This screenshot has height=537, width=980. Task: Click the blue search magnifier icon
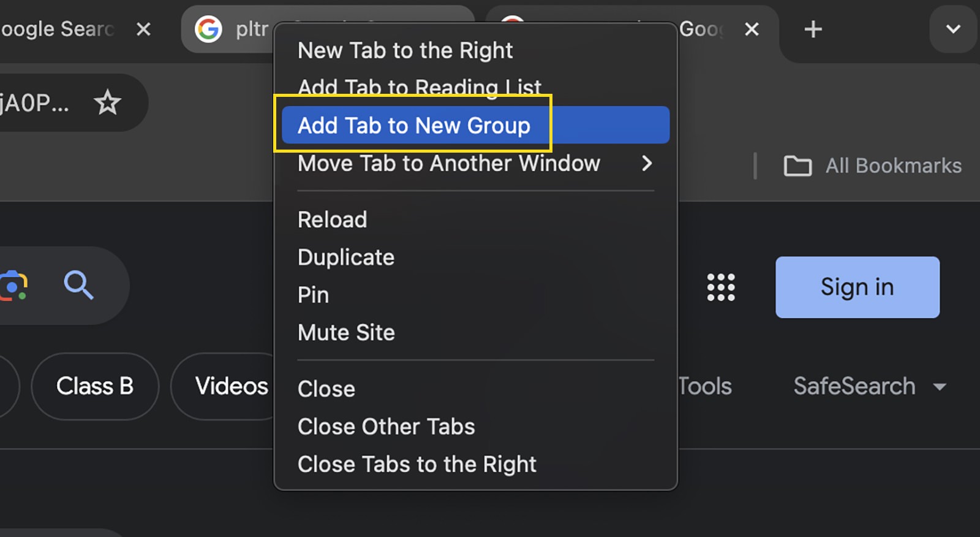click(x=79, y=286)
